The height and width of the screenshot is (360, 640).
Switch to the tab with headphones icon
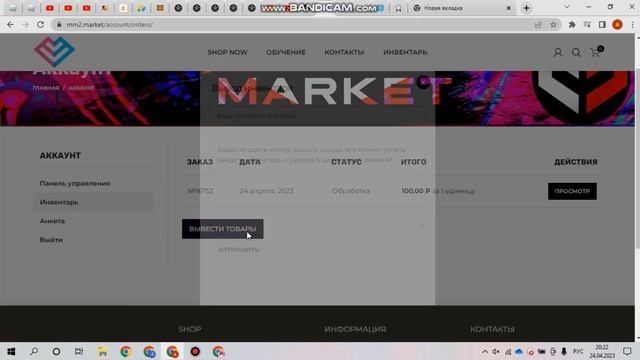(x=398, y=8)
